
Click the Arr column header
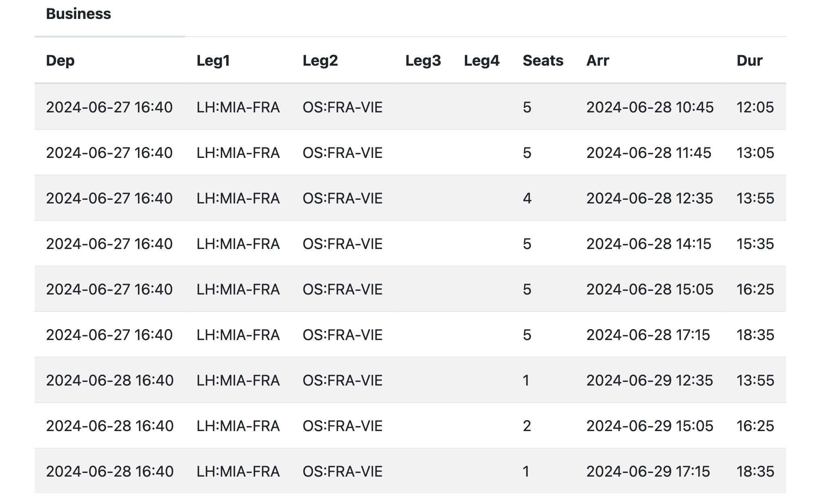click(598, 61)
